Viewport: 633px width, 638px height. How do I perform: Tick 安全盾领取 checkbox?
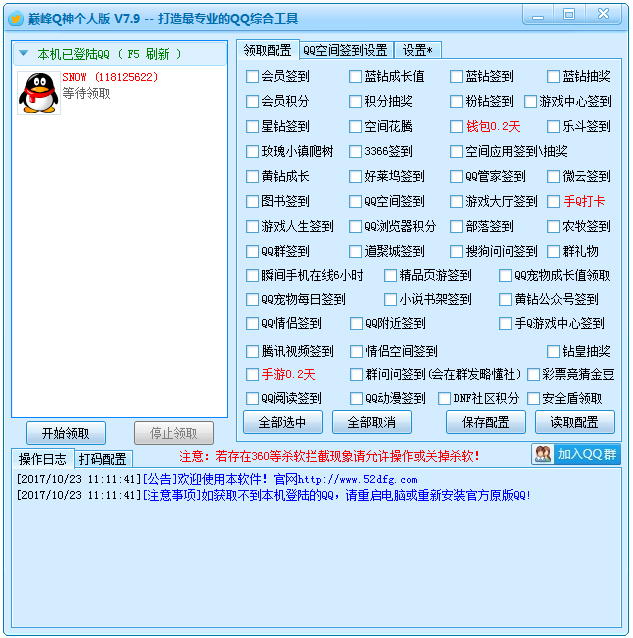(x=533, y=398)
